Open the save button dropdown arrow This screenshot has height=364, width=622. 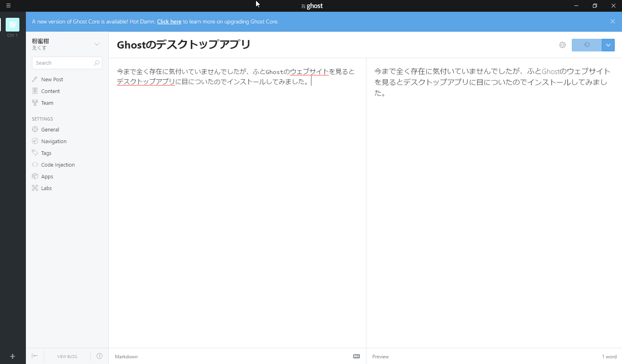[x=608, y=45]
